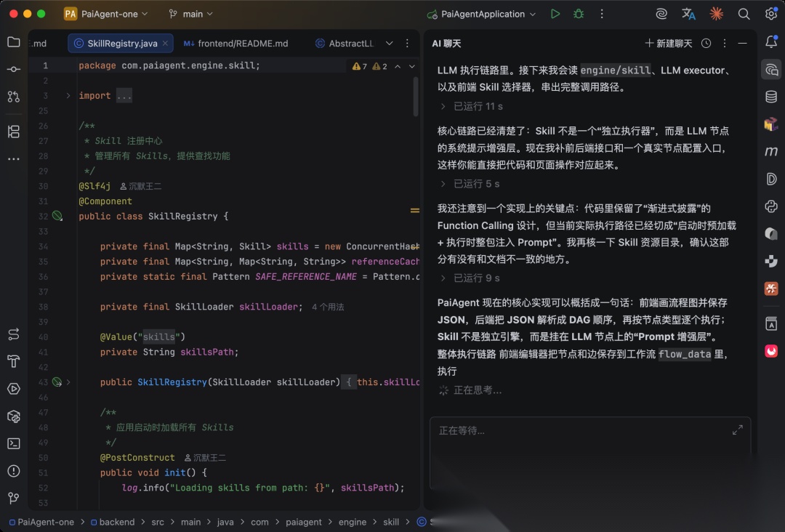
Task: Click the gutter bean icon on SkillRegistry class line
Action: [57, 216]
